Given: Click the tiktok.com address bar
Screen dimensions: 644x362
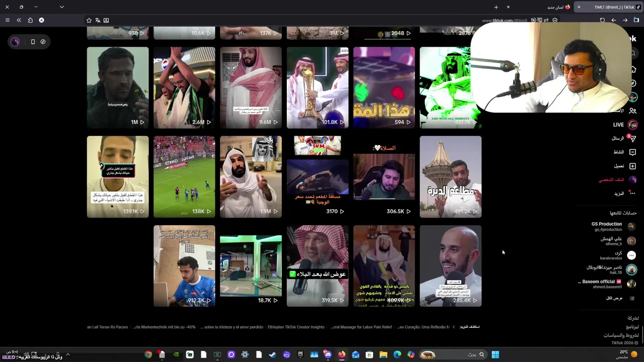Looking at the screenshot, I should coord(322,20).
